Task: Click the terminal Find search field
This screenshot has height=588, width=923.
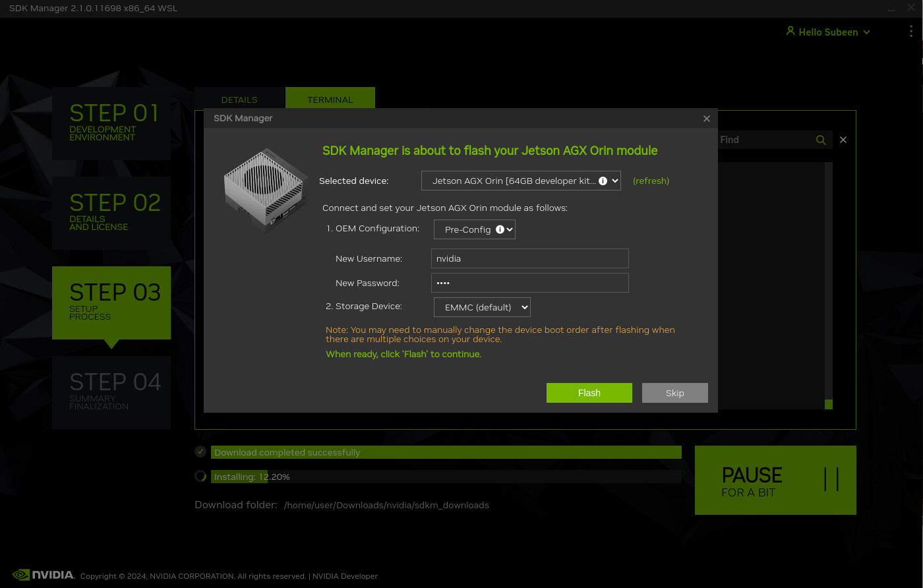Action: (765, 140)
